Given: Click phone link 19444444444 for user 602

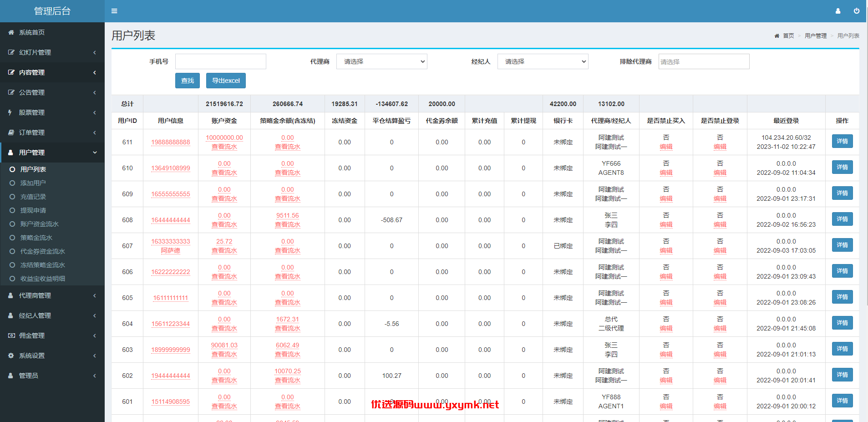Looking at the screenshot, I should coord(171,376).
